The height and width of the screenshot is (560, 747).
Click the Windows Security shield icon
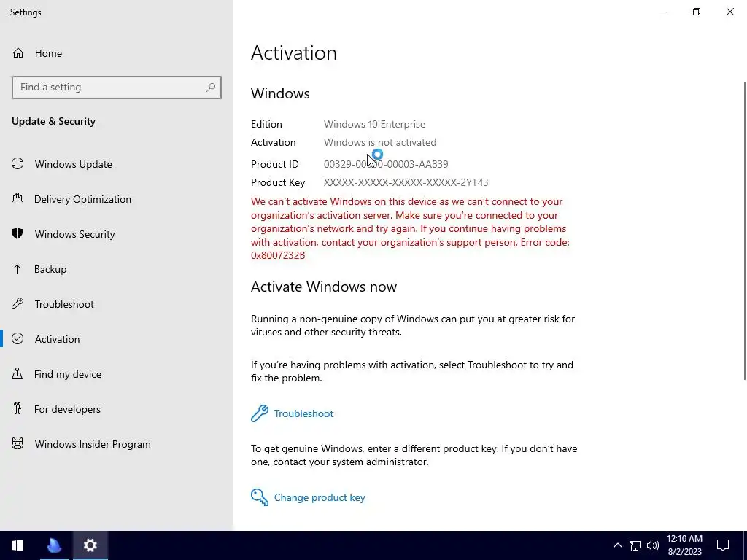pyautogui.click(x=18, y=234)
